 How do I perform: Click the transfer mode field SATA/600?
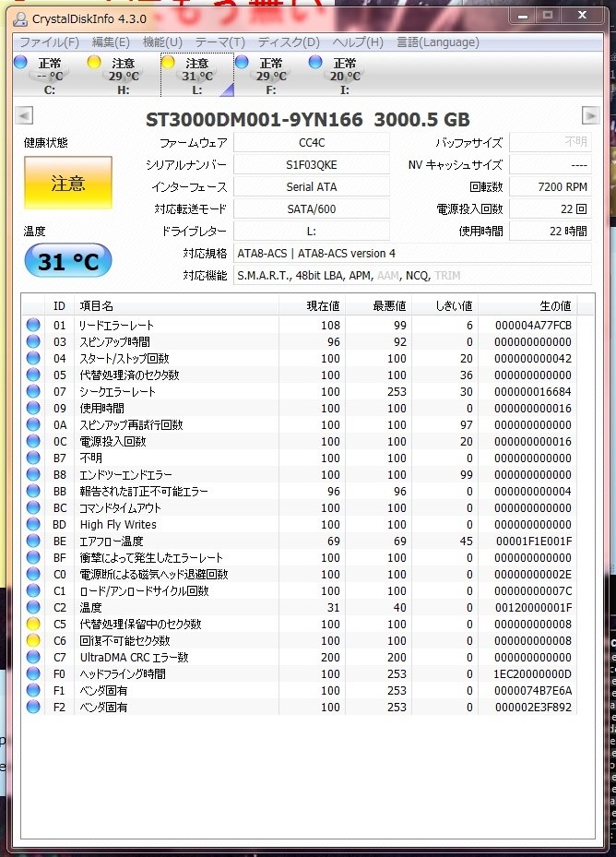click(x=312, y=208)
